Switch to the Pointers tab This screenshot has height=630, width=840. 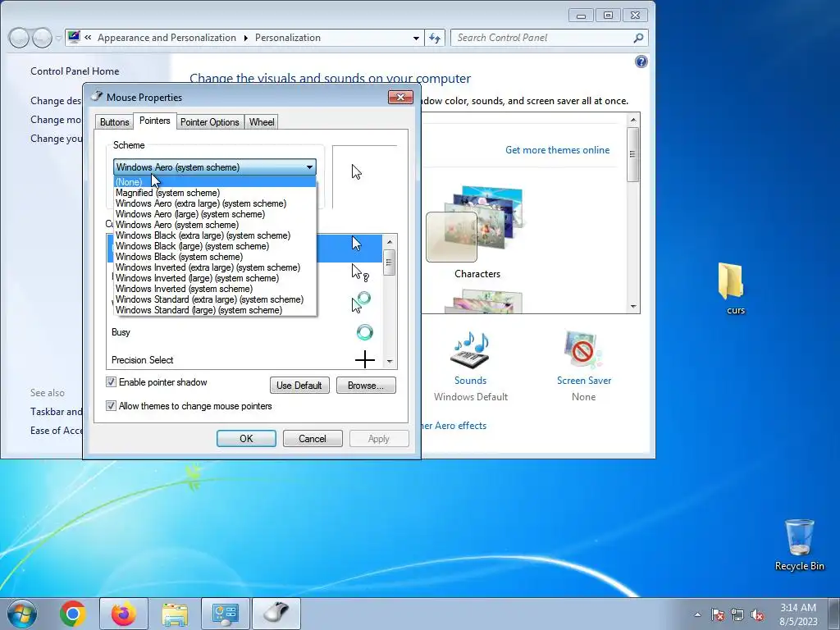[154, 121]
